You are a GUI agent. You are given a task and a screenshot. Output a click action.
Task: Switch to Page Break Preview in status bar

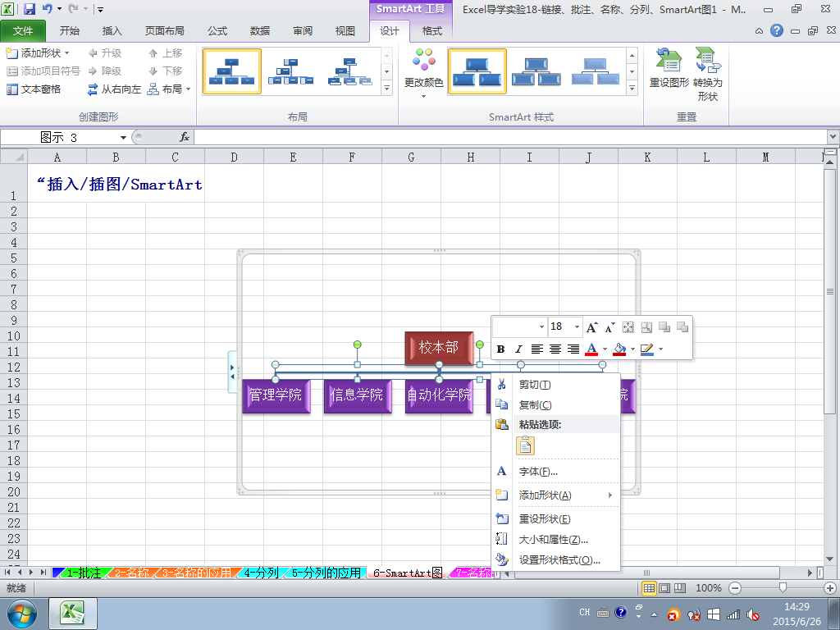point(680,588)
